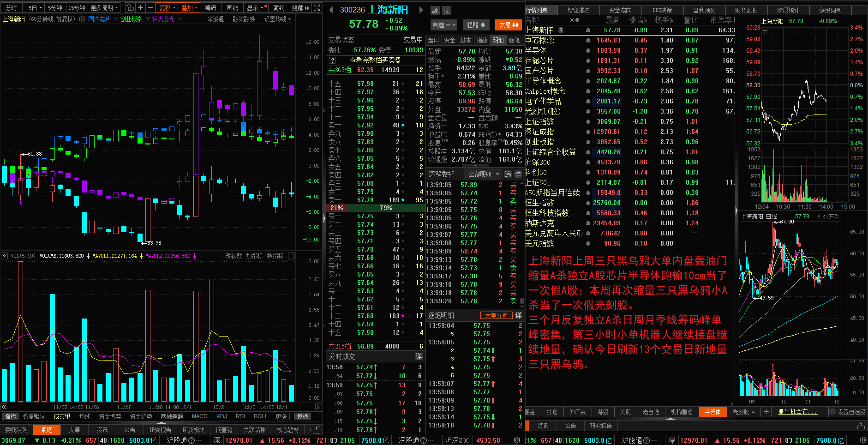Click the 更多 indicators button
The height and width of the screenshot is (445, 868).
(x=281, y=416)
